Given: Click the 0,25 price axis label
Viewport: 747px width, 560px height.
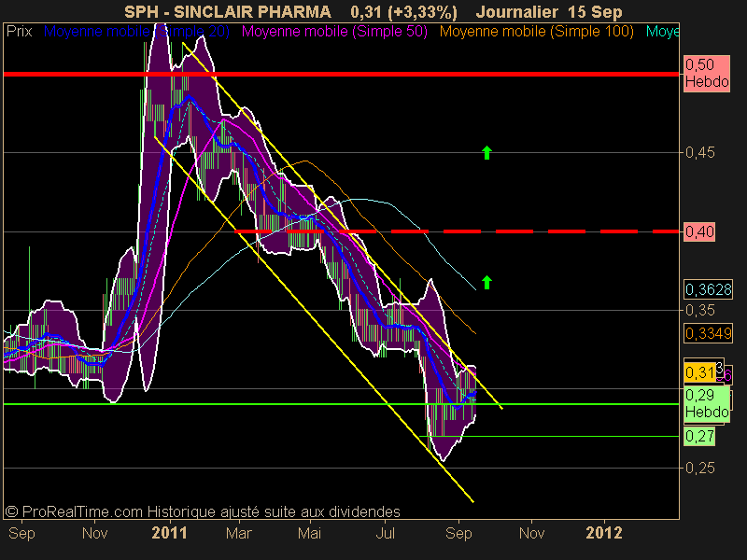Looking at the screenshot, I should [x=699, y=468].
